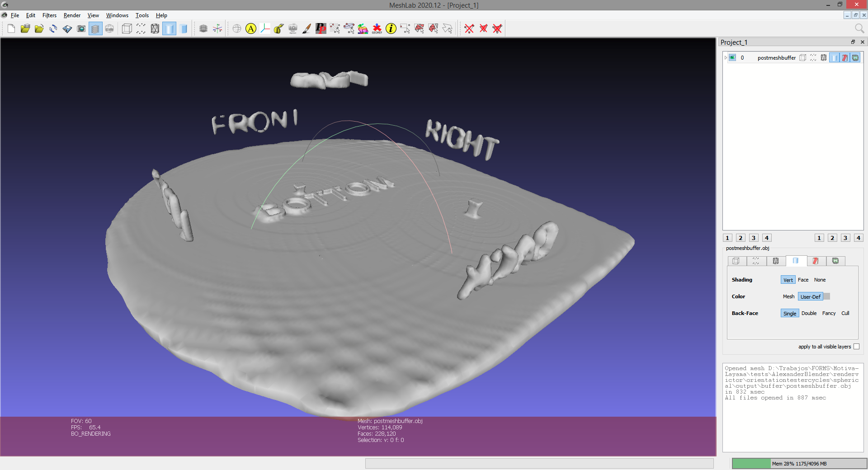Open the Render menu
The height and width of the screenshot is (470, 868).
[x=71, y=15]
